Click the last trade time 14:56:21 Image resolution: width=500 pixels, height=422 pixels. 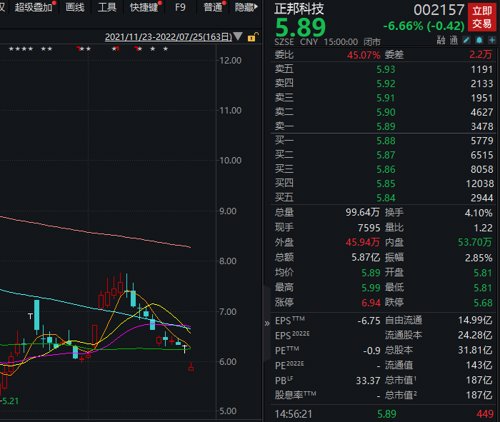click(293, 414)
